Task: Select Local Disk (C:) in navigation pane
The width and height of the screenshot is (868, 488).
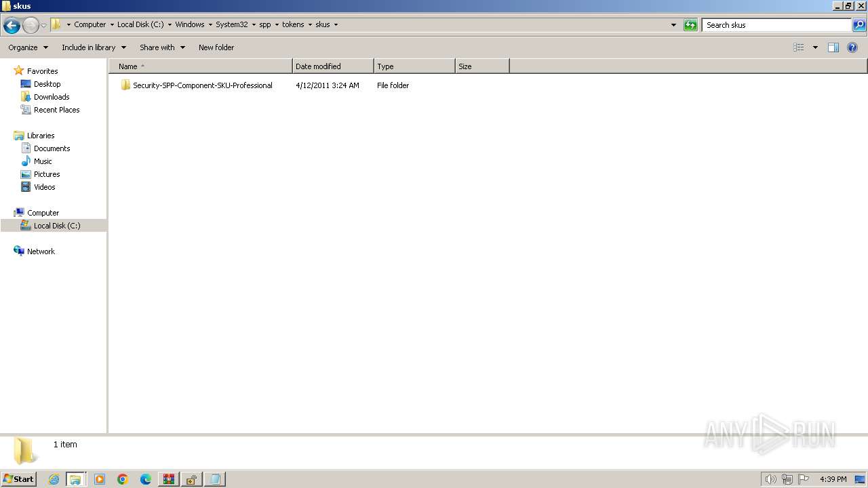Action: pos(57,226)
